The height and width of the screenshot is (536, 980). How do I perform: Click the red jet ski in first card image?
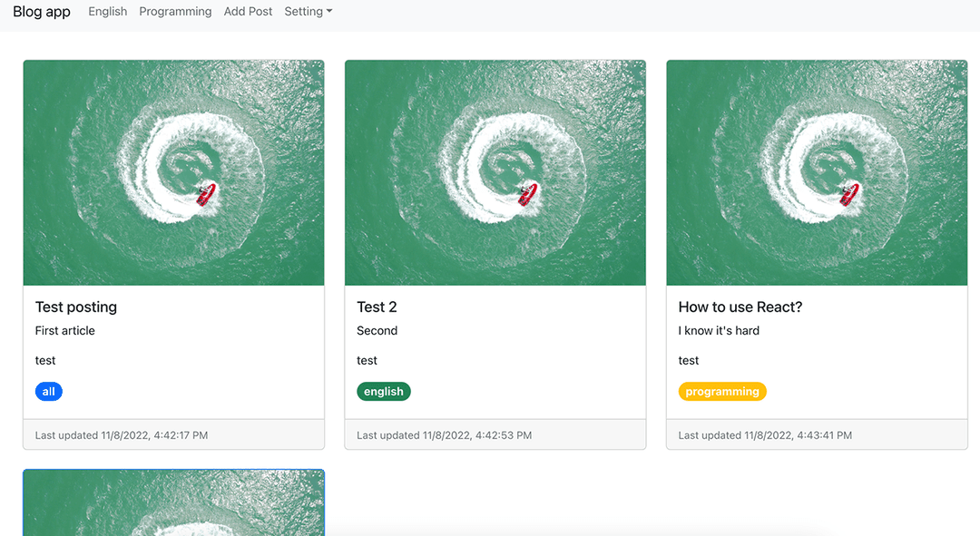point(206,194)
